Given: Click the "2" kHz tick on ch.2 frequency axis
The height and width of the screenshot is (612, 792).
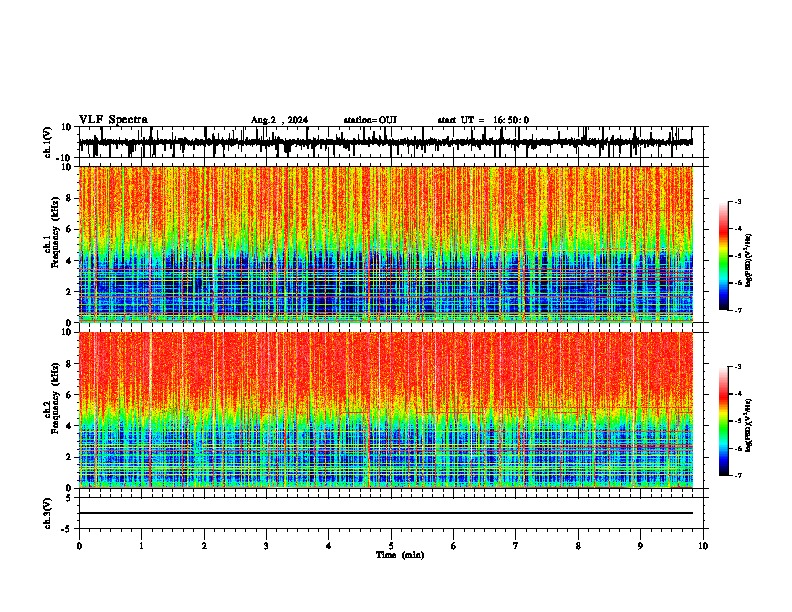Looking at the screenshot, I should (70, 457).
